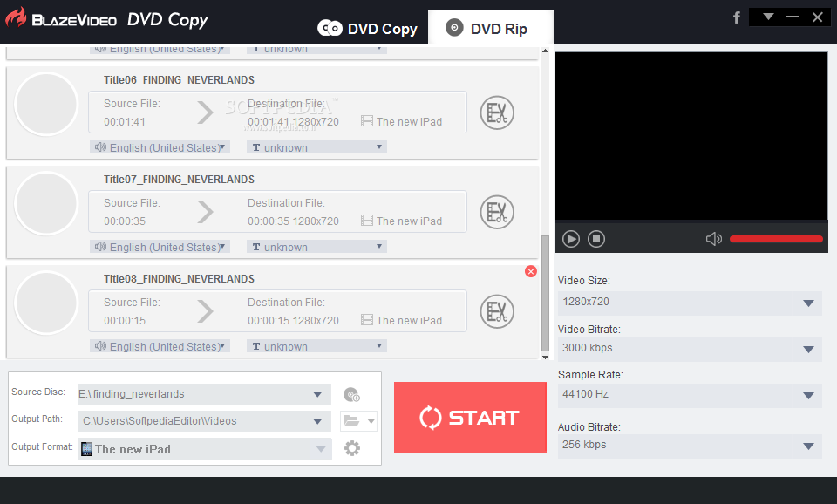Load a disc with the disc-add icon
Image resolution: width=837 pixels, height=504 pixels.
pos(351,394)
